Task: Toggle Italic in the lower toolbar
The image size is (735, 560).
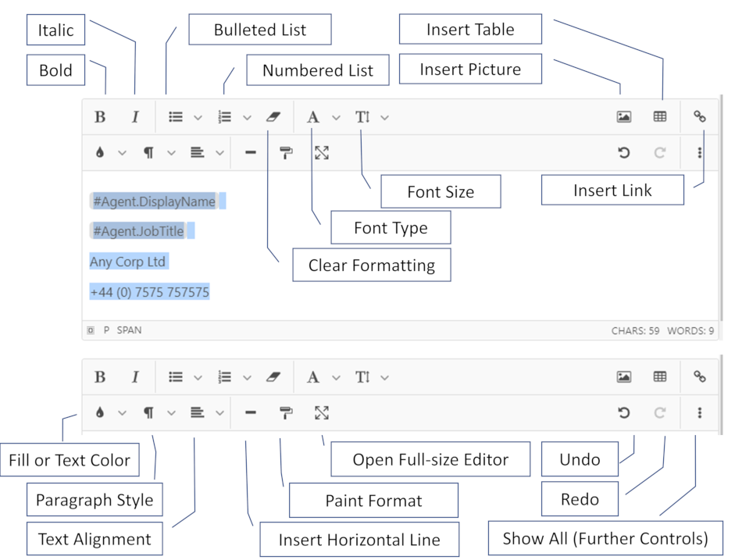Action: [135, 376]
